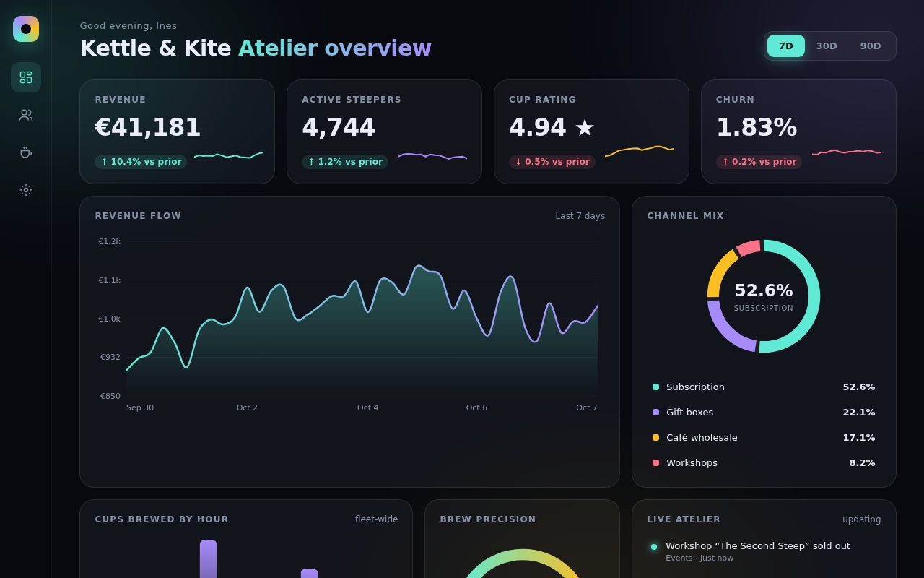This screenshot has height=578, width=924.
Task: Click the Channel Mix heading
Action: tap(685, 216)
